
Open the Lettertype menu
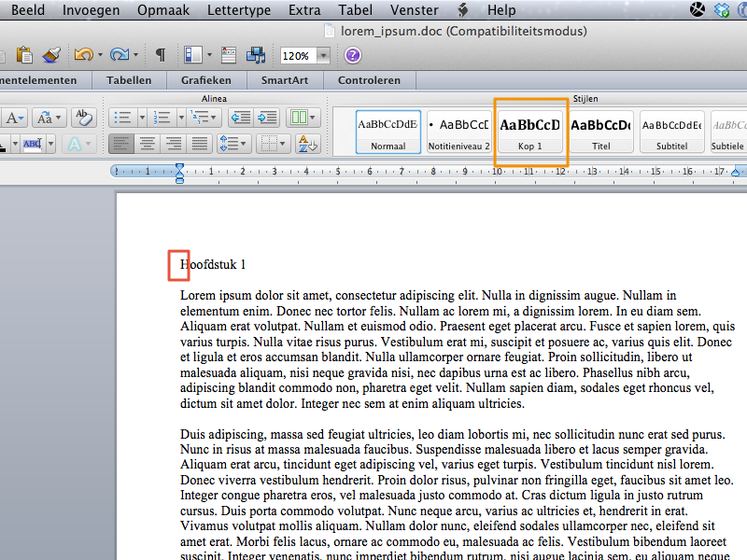[x=239, y=9]
